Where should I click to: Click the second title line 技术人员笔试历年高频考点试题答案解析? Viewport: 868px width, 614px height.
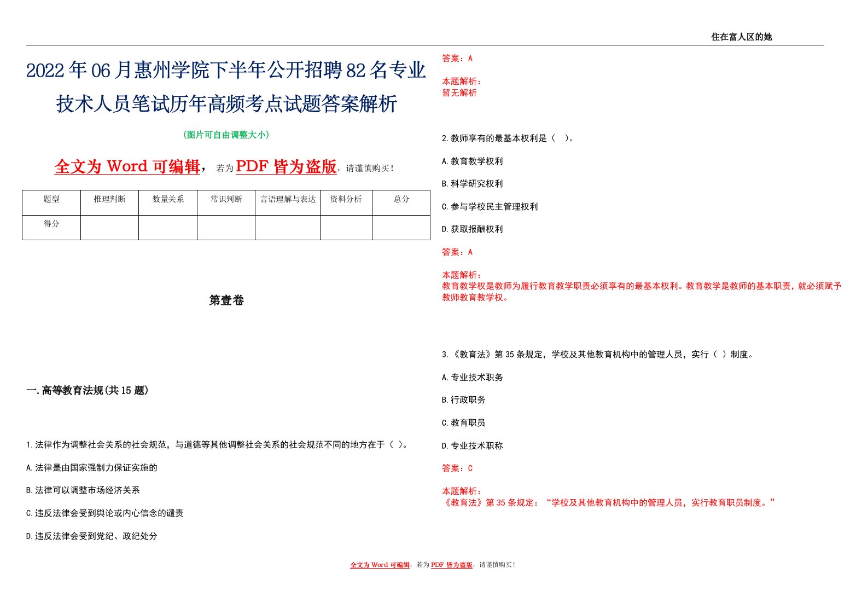pyautogui.click(x=226, y=103)
